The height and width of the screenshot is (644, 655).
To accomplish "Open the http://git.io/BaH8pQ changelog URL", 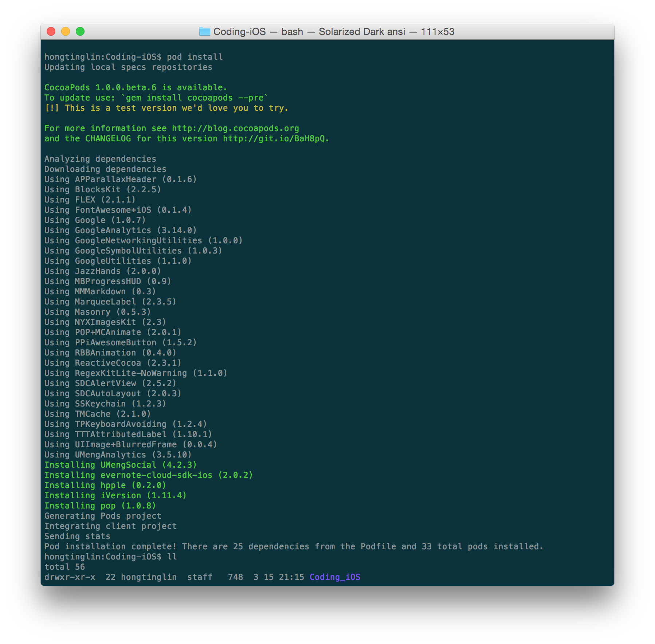I will coord(275,139).
